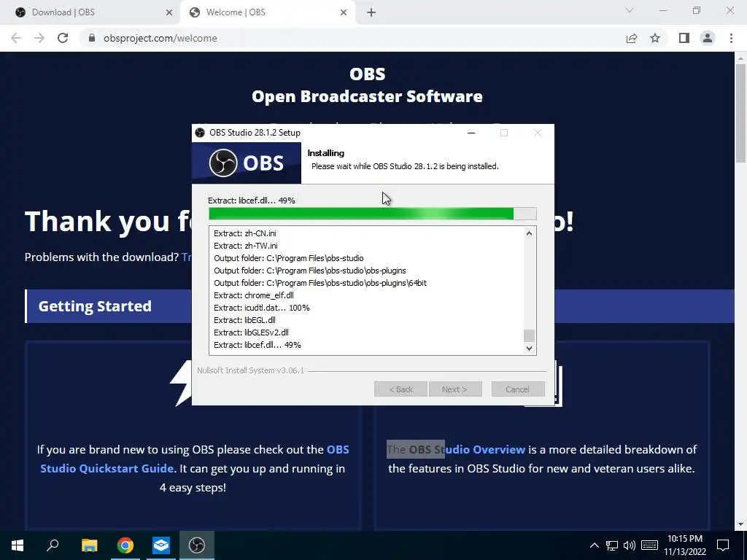Open the Chrome profile avatar menu
Screen dimensions: 747x560
[708, 38]
